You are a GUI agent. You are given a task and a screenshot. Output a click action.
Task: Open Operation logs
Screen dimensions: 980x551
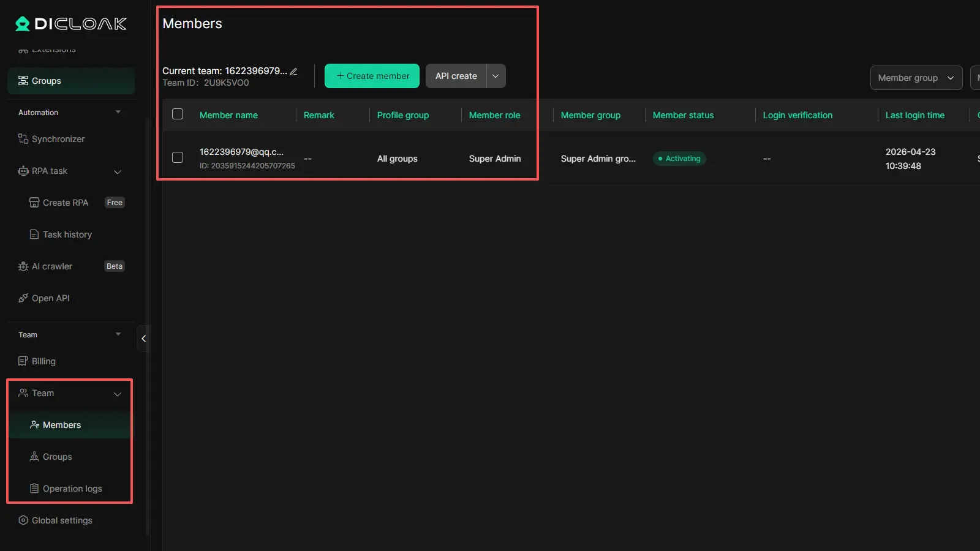tap(72, 489)
